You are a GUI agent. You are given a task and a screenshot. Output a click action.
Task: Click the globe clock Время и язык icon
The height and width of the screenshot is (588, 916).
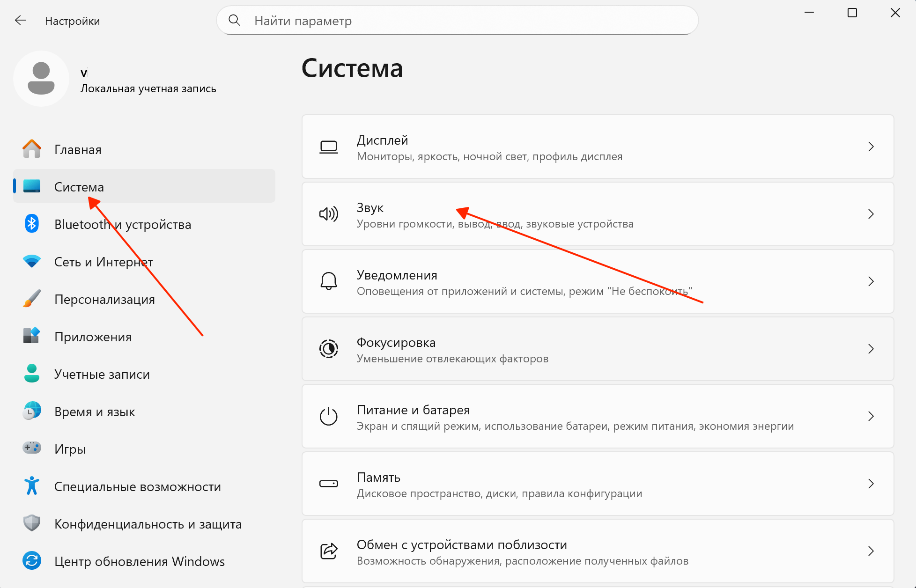32,411
